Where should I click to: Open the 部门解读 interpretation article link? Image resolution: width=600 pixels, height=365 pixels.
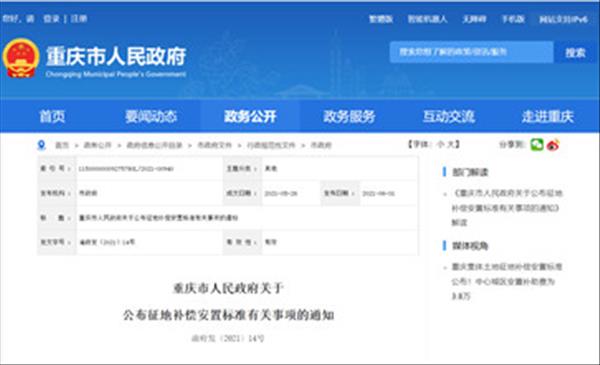(507, 208)
